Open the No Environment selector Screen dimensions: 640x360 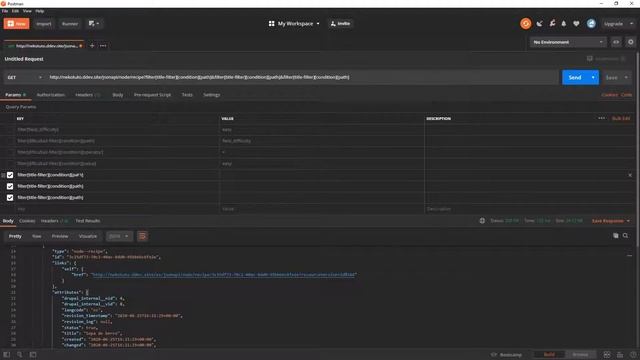[568, 42]
